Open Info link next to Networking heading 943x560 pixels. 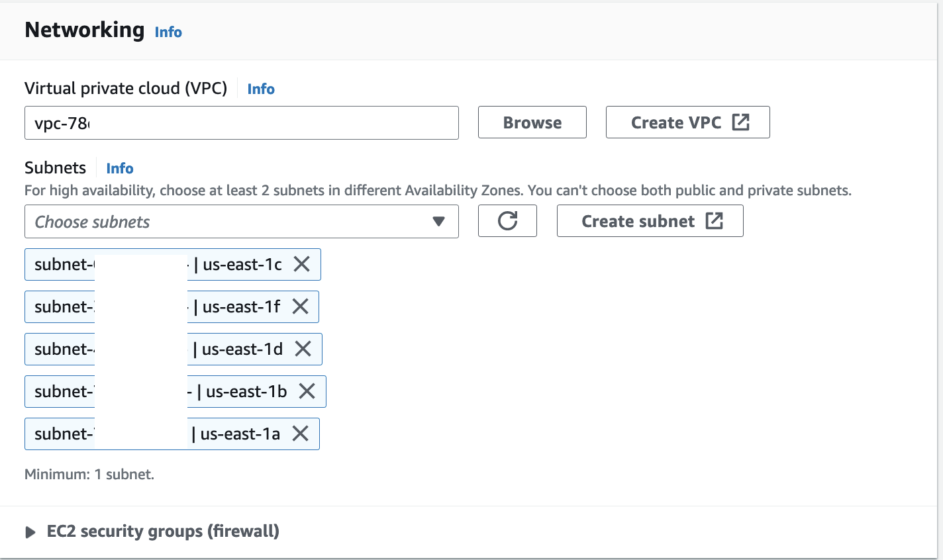tap(168, 32)
